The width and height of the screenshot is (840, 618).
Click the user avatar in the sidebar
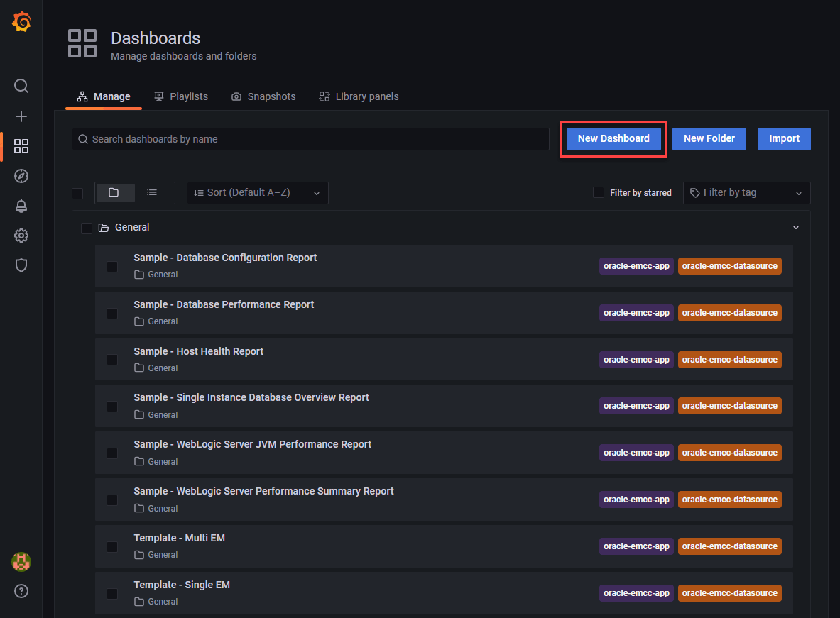(21, 561)
